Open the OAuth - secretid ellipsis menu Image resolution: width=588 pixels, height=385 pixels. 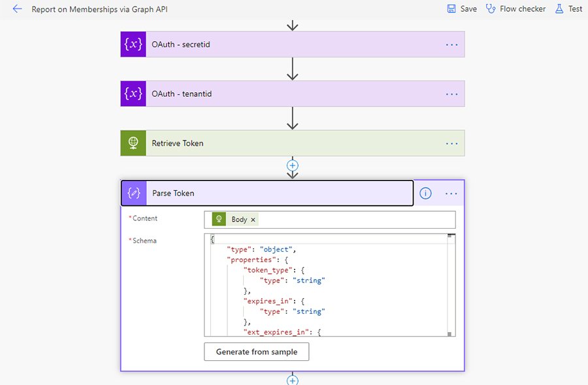click(451, 44)
